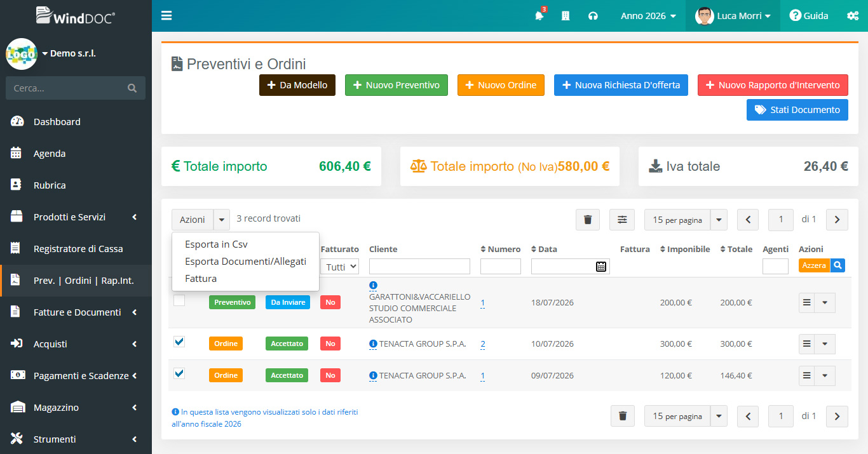Open the Fatturato Tutti filter dropdown
868x454 pixels.
tap(340, 267)
